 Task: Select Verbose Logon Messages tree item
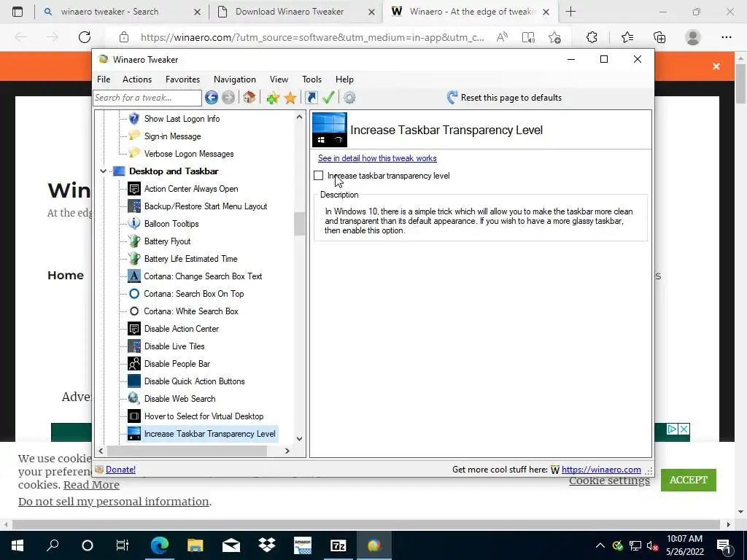click(189, 154)
